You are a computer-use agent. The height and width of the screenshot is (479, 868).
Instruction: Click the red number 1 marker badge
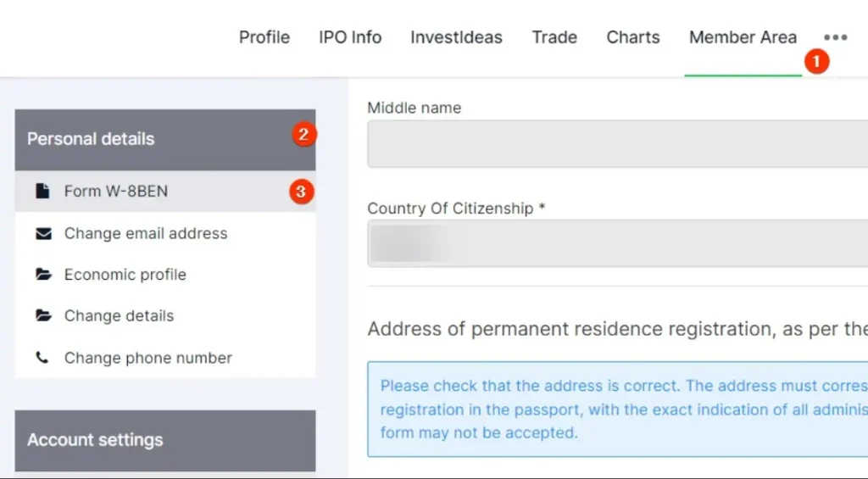tap(816, 61)
